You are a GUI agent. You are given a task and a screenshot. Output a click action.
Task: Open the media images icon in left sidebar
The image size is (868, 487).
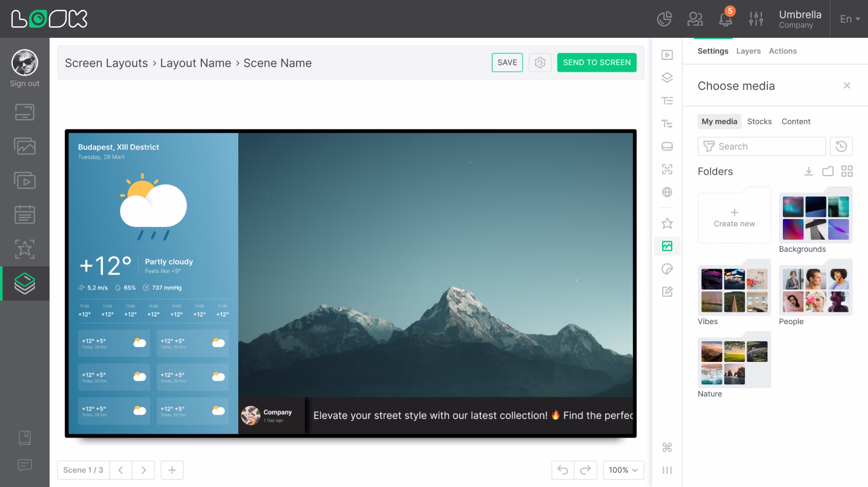24,146
